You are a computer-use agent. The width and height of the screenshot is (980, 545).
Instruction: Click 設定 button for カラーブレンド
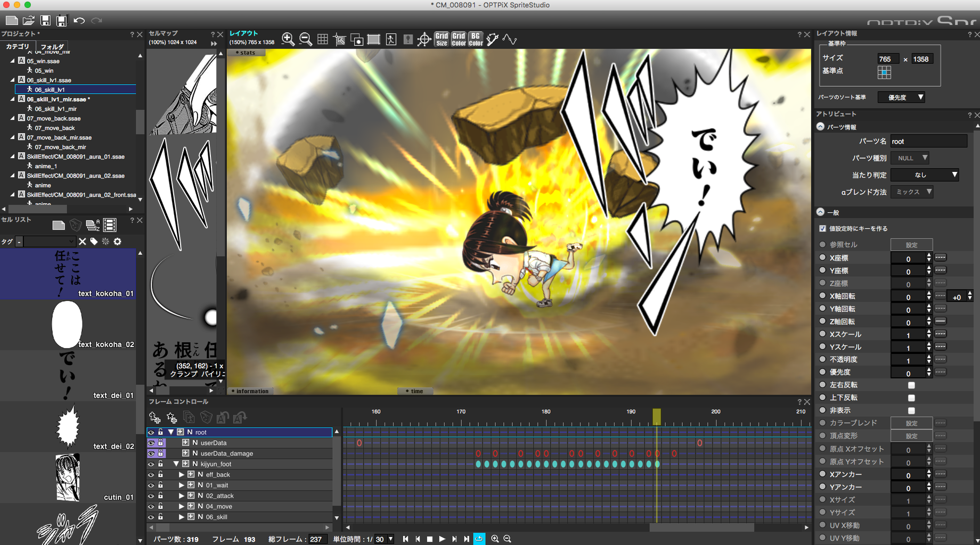click(911, 423)
